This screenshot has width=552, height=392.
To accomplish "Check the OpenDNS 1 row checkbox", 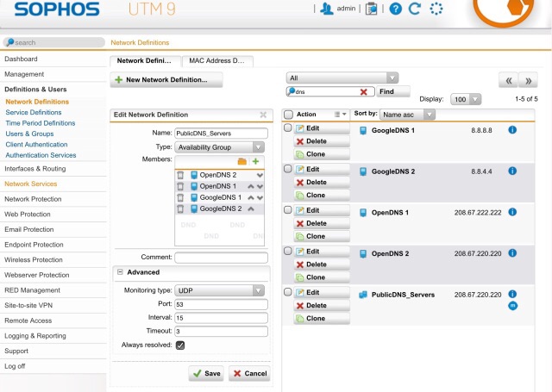I will (x=287, y=210).
